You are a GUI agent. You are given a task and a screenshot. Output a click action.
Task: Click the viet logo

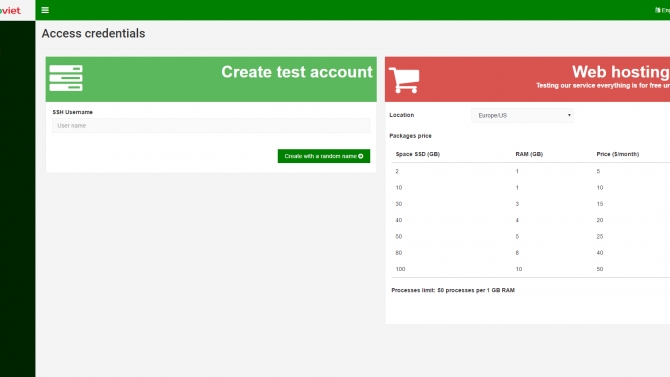(11, 10)
